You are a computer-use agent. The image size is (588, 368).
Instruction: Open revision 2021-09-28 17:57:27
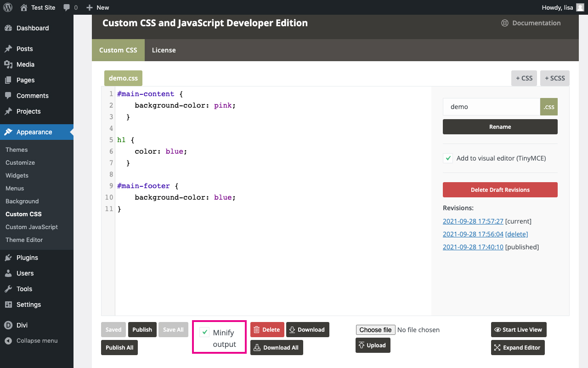point(473,221)
